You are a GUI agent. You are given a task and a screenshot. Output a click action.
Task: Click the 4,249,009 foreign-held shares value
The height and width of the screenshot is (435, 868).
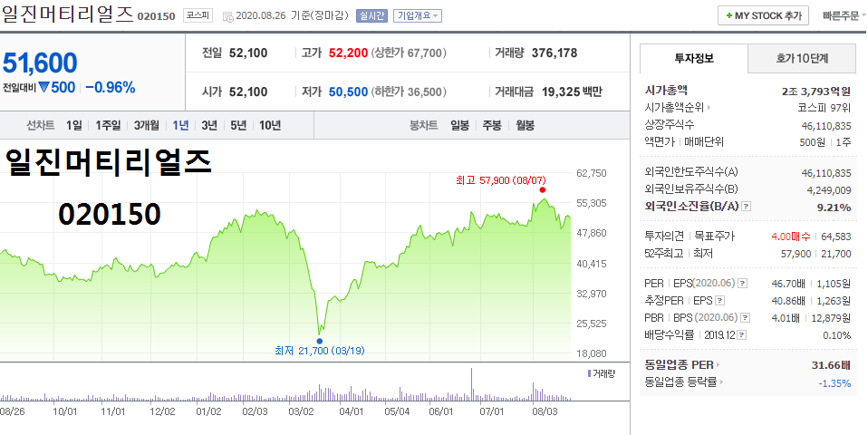point(829,190)
